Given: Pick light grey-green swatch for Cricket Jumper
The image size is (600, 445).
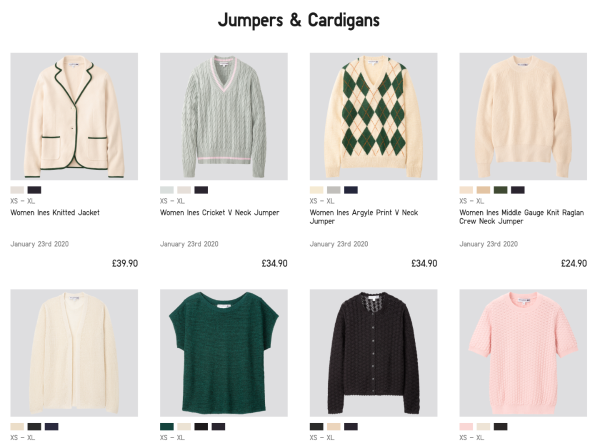Looking at the screenshot, I should pyautogui.click(x=167, y=190).
